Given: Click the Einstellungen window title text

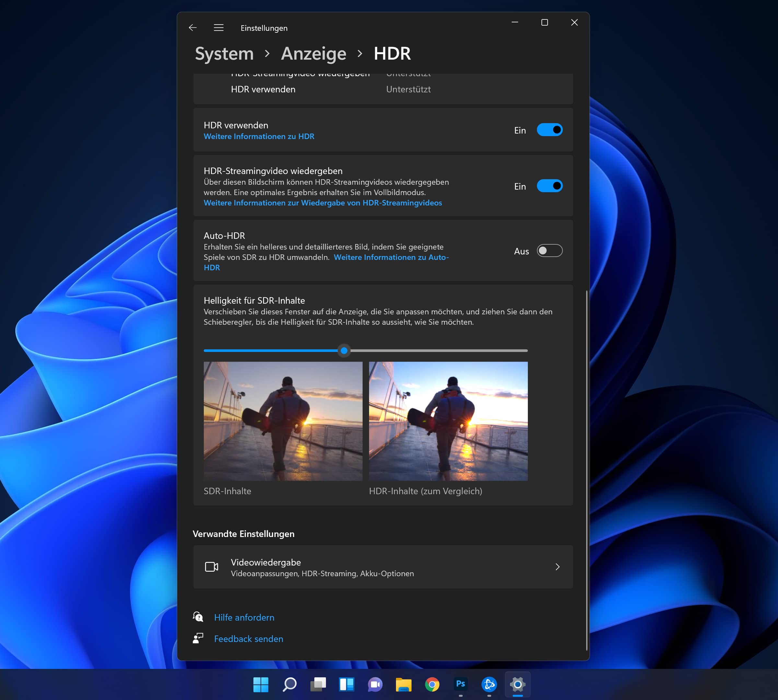Looking at the screenshot, I should (x=264, y=28).
